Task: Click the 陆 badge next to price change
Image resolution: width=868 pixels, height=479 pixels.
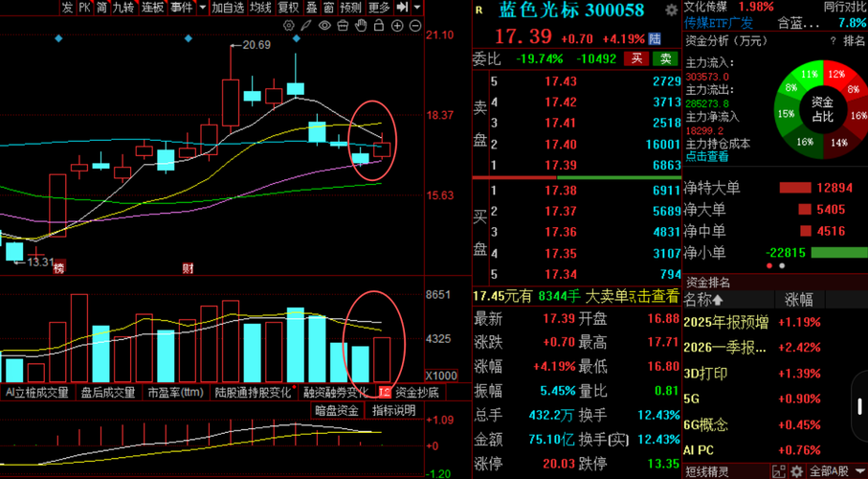Action: 655,39
